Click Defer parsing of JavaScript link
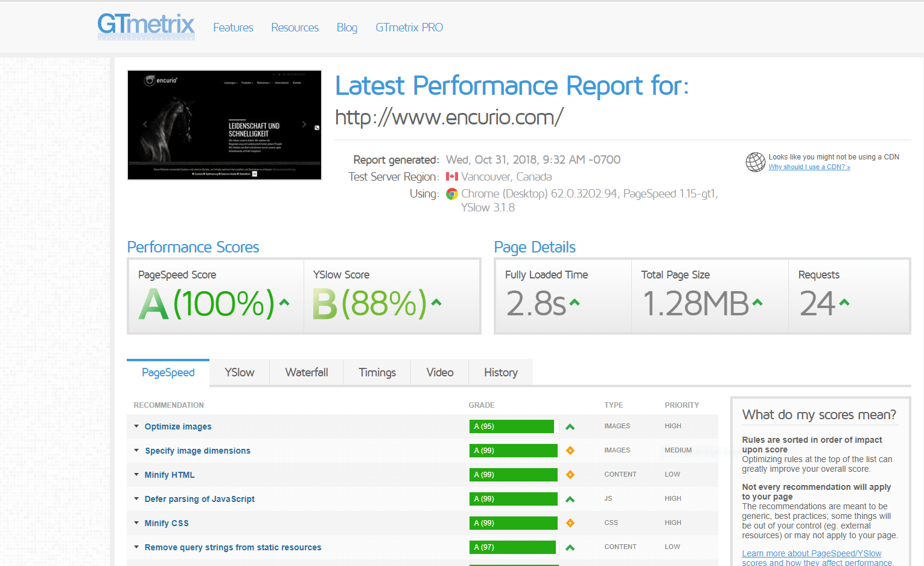 coord(200,499)
